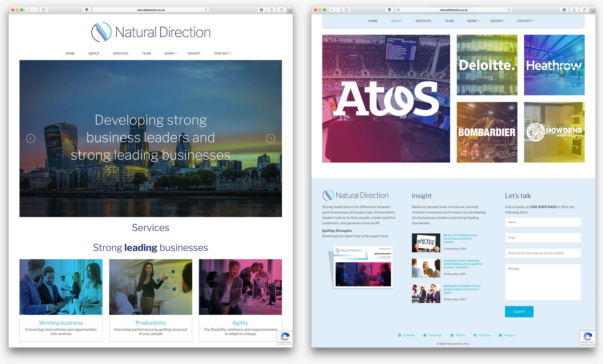Read MeToo and TimesUp article
The height and width of the screenshot is (364, 603).
460,238
